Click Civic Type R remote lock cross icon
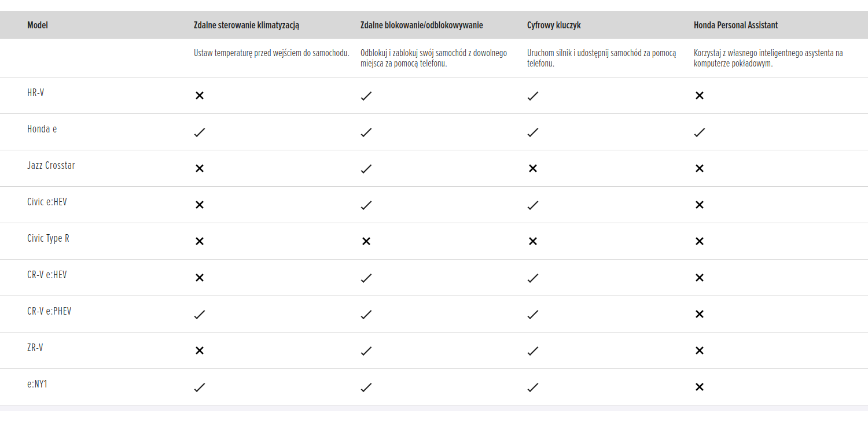The width and height of the screenshot is (868, 421). [x=366, y=241]
